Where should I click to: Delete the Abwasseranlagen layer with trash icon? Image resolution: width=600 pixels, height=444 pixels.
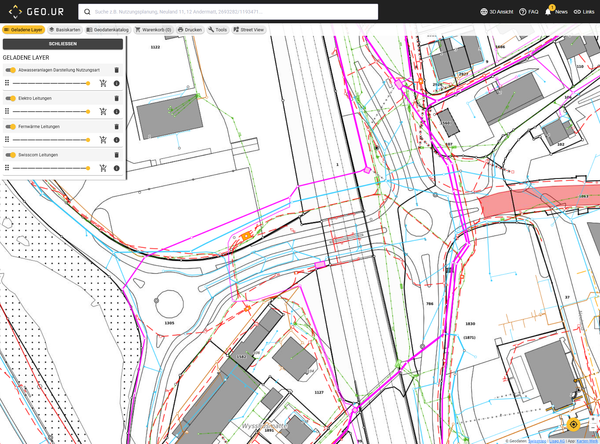click(117, 70)
